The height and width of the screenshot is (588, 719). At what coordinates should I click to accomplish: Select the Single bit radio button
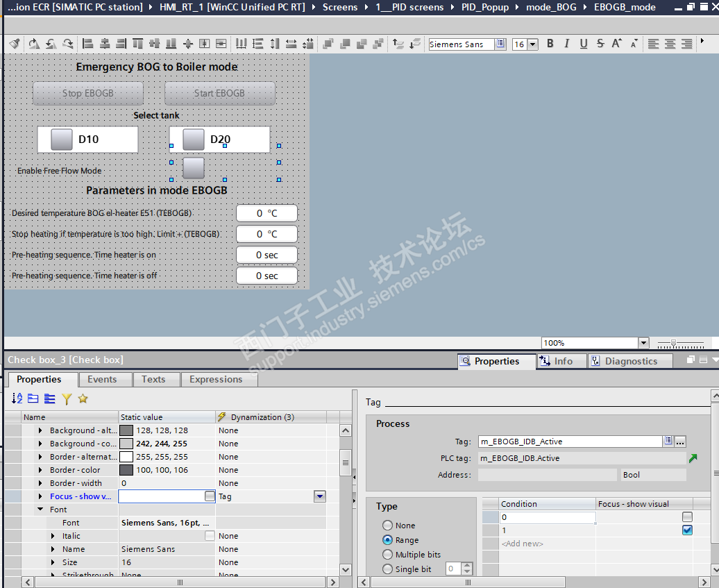point(387,569)
